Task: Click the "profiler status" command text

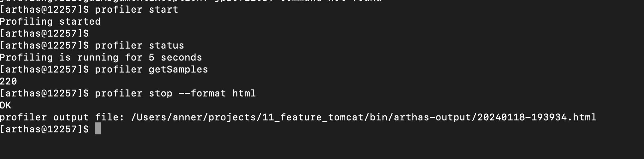Action: click(139, 45)
